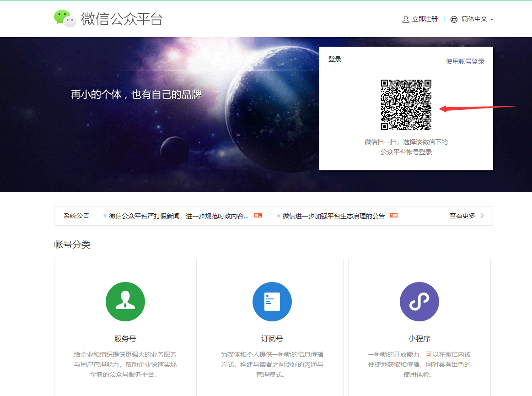
Task: Click the 小程序 card title
Action: point(419,339)
